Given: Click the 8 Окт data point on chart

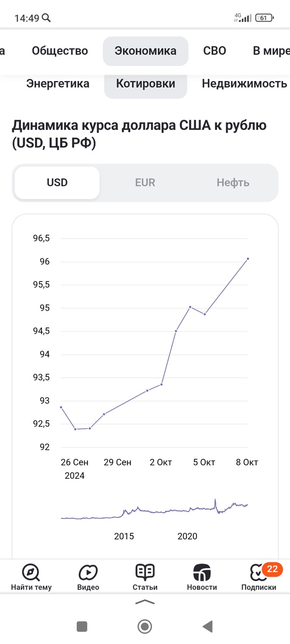Looking at the screenshot, I should (x=248, y=259).
